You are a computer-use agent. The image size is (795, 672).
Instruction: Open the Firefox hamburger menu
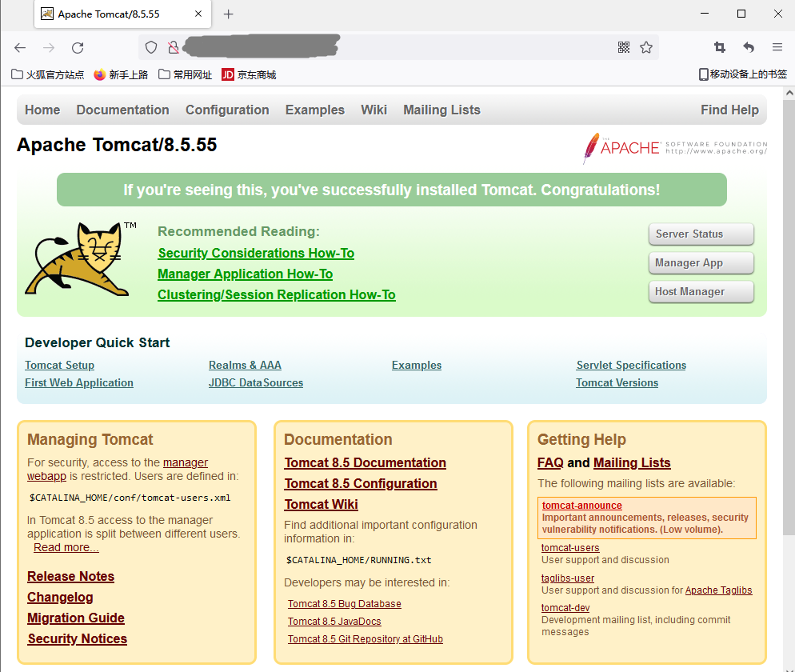coord(777,48)
